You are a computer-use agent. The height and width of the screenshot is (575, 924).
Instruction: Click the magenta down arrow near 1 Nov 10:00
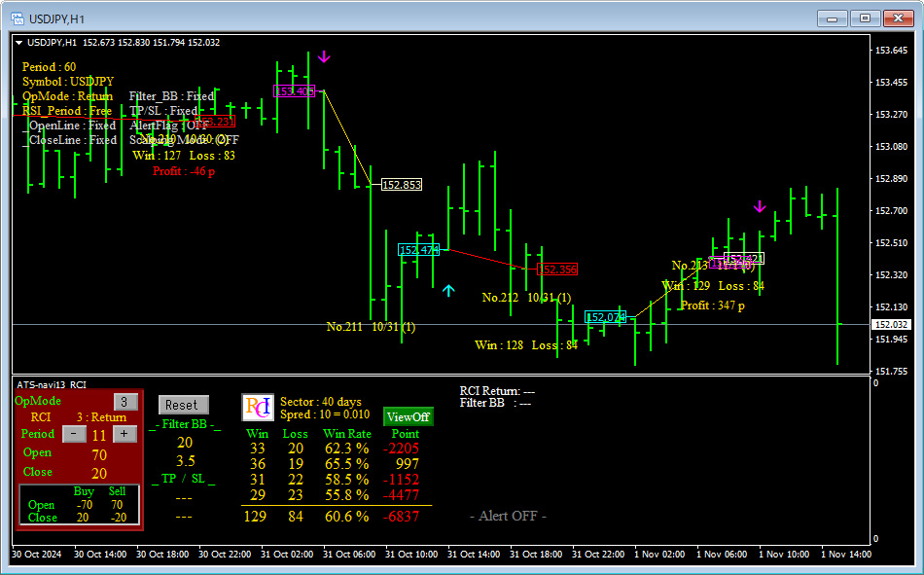point(760,206)
